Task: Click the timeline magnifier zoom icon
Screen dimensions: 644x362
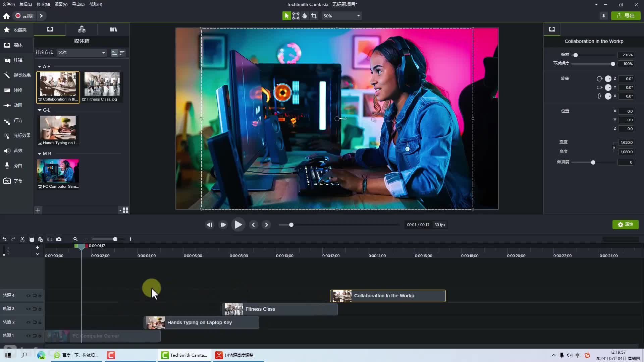Action: click(x=75, y=239)
